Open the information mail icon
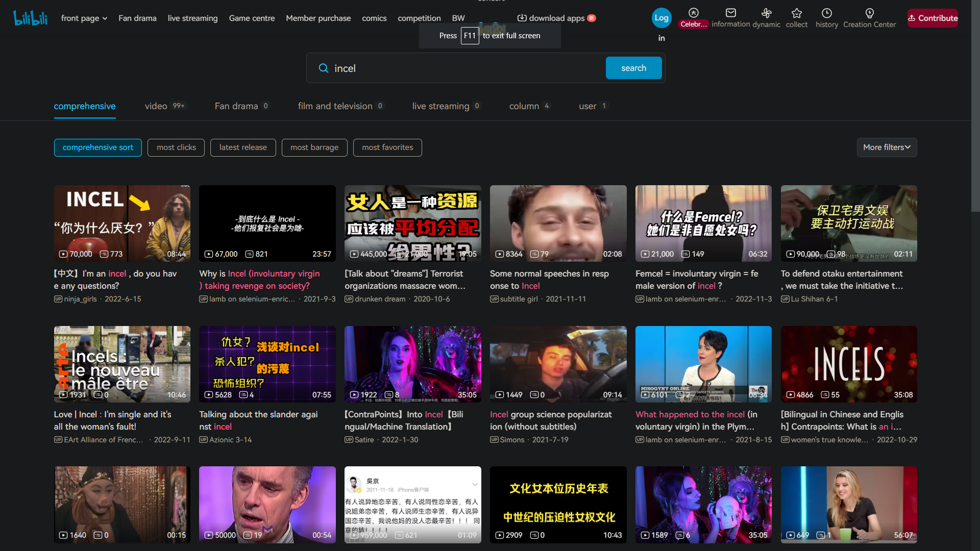Viewport: 980px width, 551px height. pyautogui.click(x=731, y=13)
